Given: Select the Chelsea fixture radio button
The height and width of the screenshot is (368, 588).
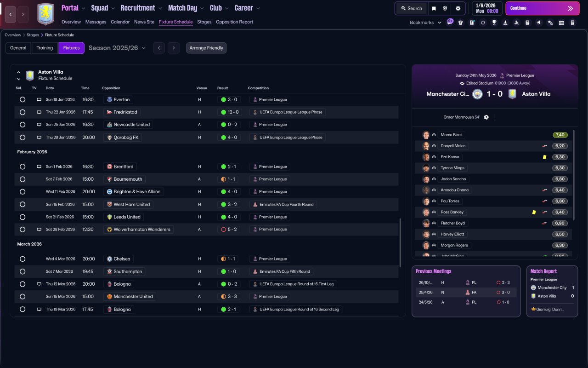Looking at the screenshot, I should click(x=23, y=259).
